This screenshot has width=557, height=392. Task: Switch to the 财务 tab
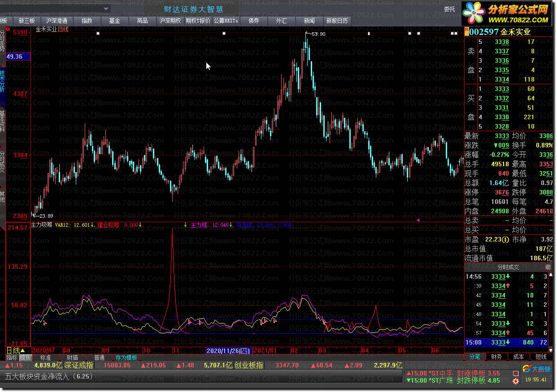[496, 357]
